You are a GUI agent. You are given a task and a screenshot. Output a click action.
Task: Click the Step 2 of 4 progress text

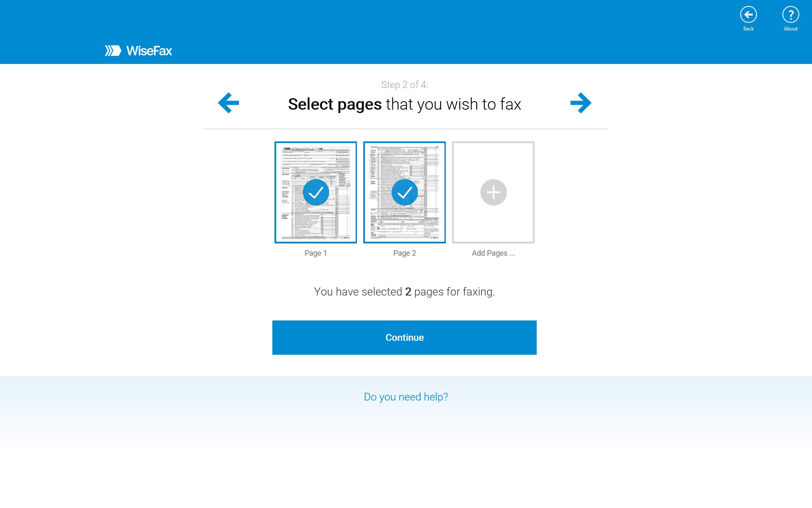[x=405, y=85]
